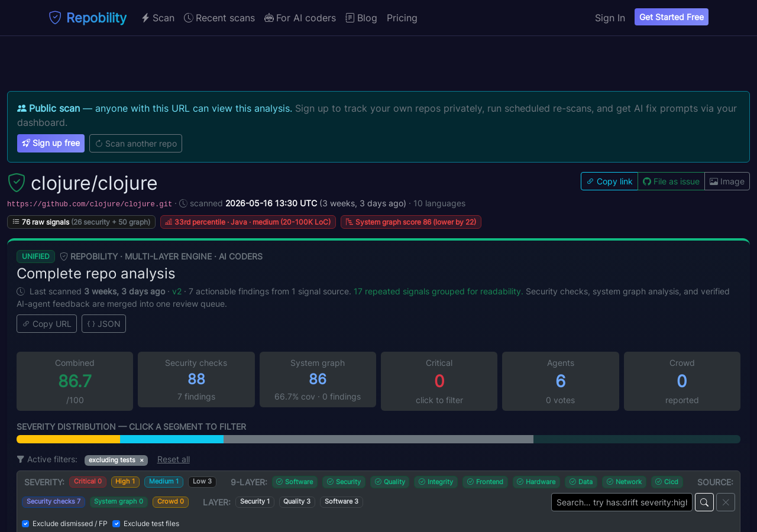Toggle the Integrity layer chip
The image size is (757, 532).
(436, 482)
